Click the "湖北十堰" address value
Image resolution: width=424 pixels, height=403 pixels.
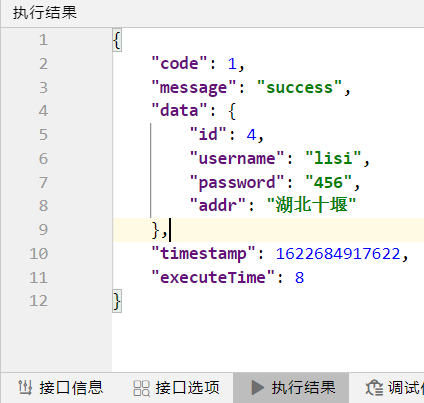point(312,204)
